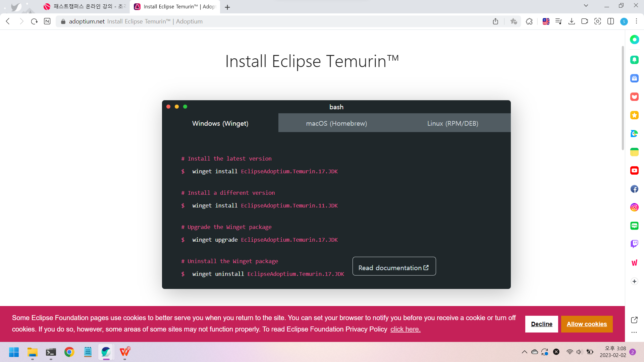Image resolution: width=644 pixels, height=362 pixels.
Task: Open the notification bell sidebar icon
Action: point(634,60)
